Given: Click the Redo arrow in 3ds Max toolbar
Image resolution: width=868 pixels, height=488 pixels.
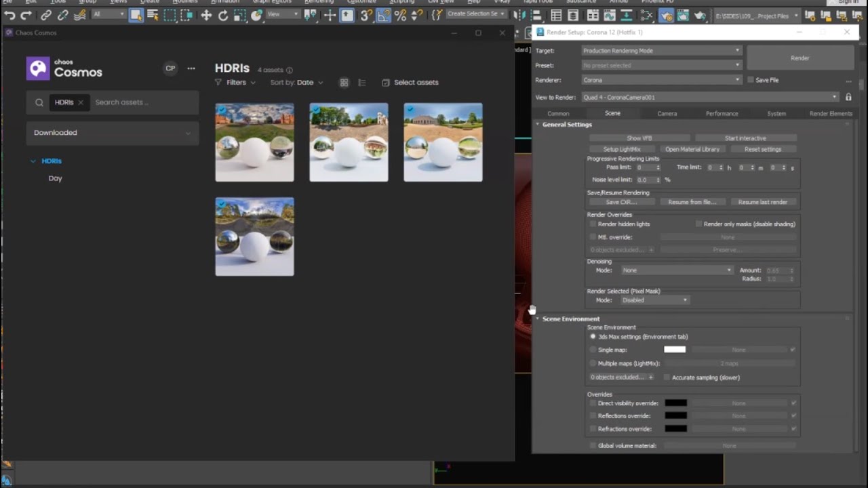Looking at the screenshot, I should (26, 15).
